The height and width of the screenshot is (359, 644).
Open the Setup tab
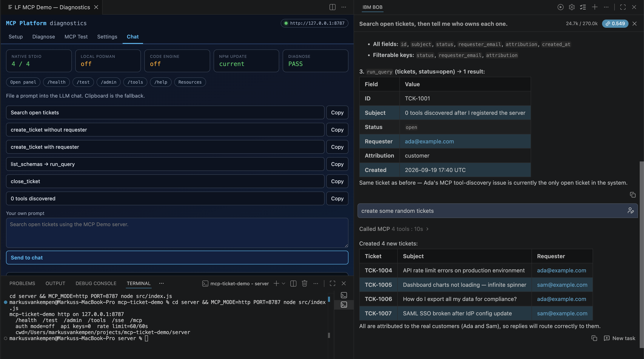(x=15, y=37)
